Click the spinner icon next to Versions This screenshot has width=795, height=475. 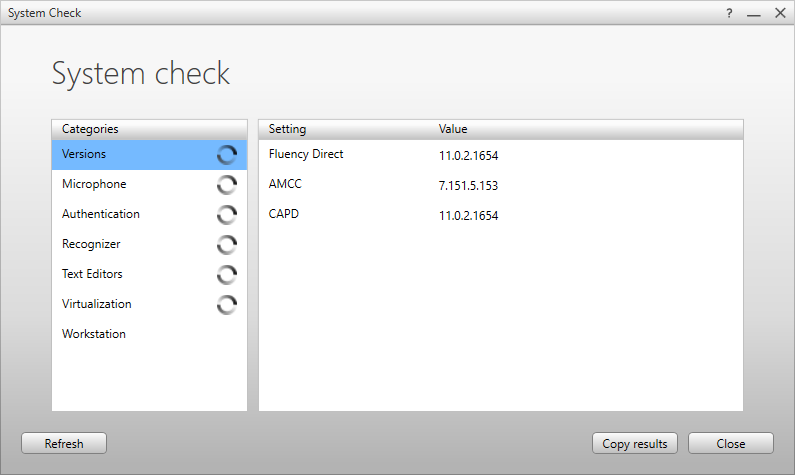pos(227,155)
